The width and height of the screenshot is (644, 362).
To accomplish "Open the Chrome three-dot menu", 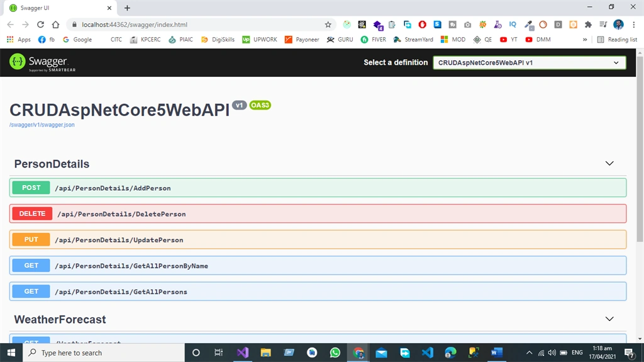I will tap(634, 25).
